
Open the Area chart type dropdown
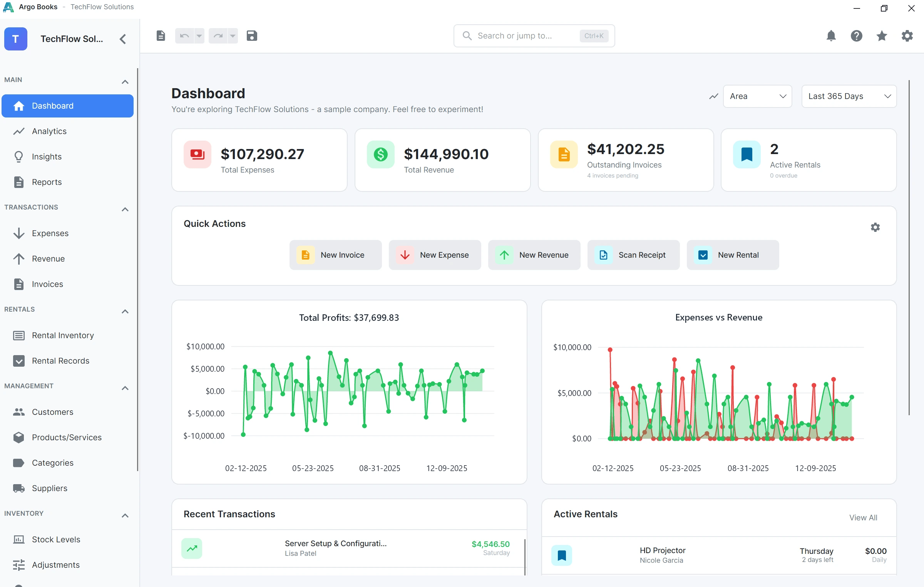click(x=757, y=96)
